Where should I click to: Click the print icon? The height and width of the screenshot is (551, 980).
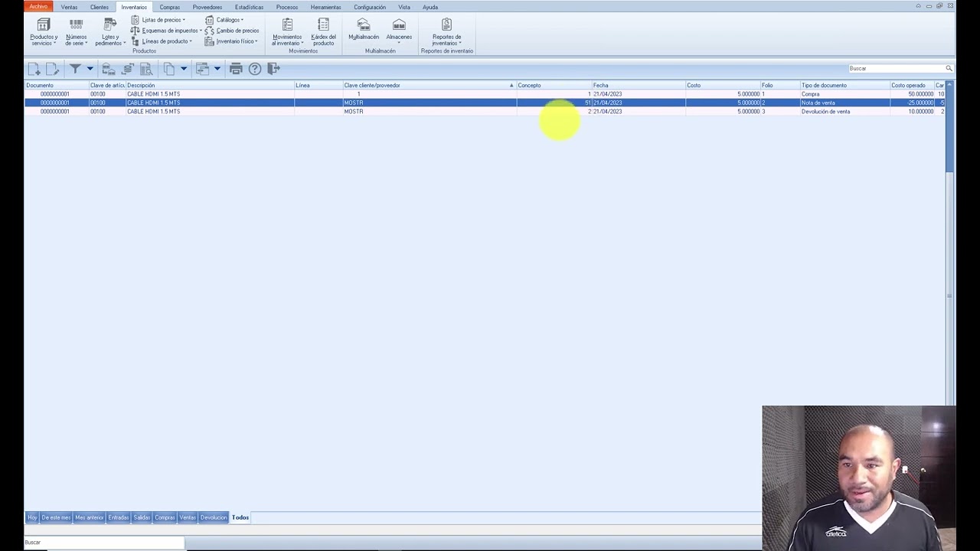click(x=236, y=69)
